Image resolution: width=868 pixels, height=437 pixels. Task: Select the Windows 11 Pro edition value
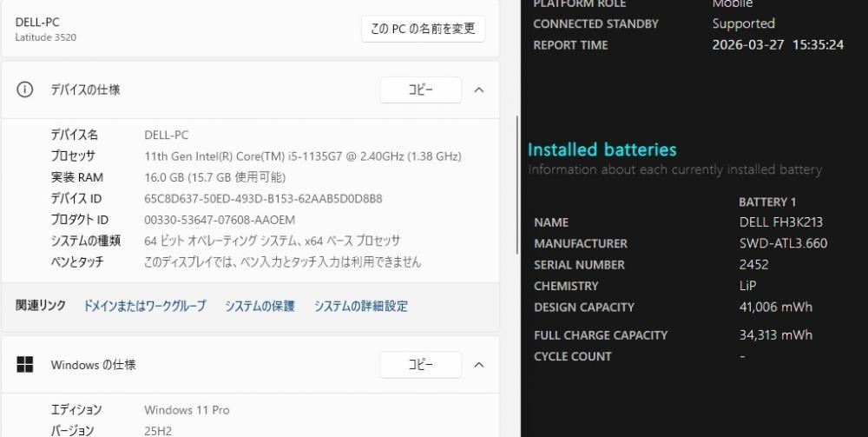[x=187, y=410]
